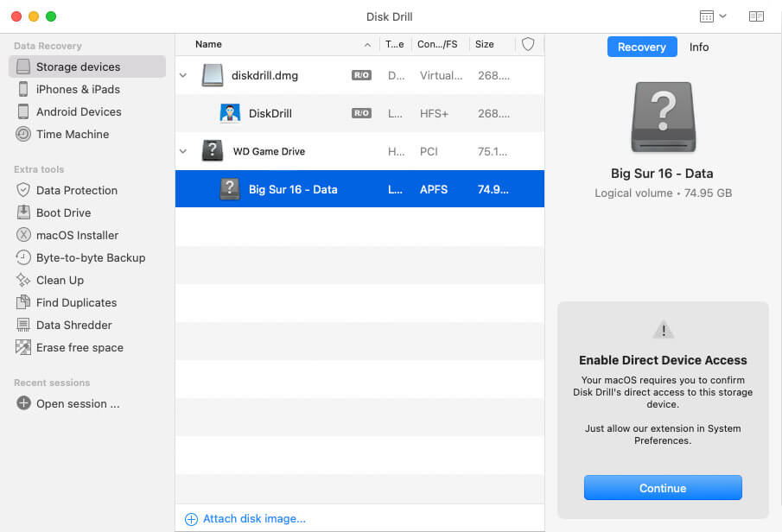Open Android Devices section
Viewport: 782px width, 532px height.
[79, 111]
